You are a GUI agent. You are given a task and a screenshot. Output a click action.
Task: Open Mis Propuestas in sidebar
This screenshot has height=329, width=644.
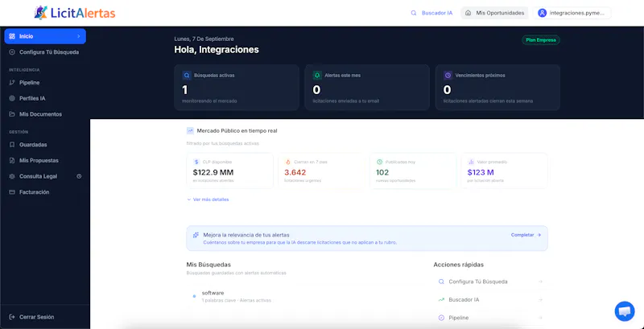[x=45, y=160]
